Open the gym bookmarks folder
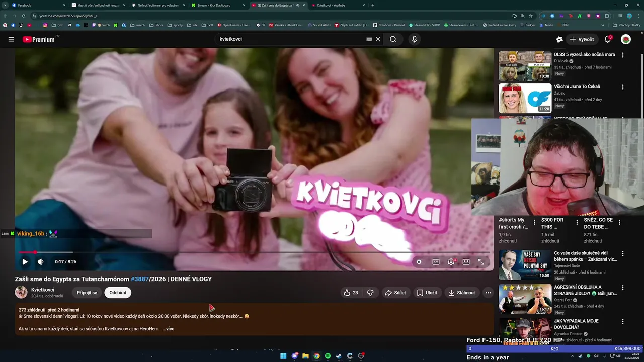The width and height of the screenshot is (644, 362). click(x=57, y=25)
